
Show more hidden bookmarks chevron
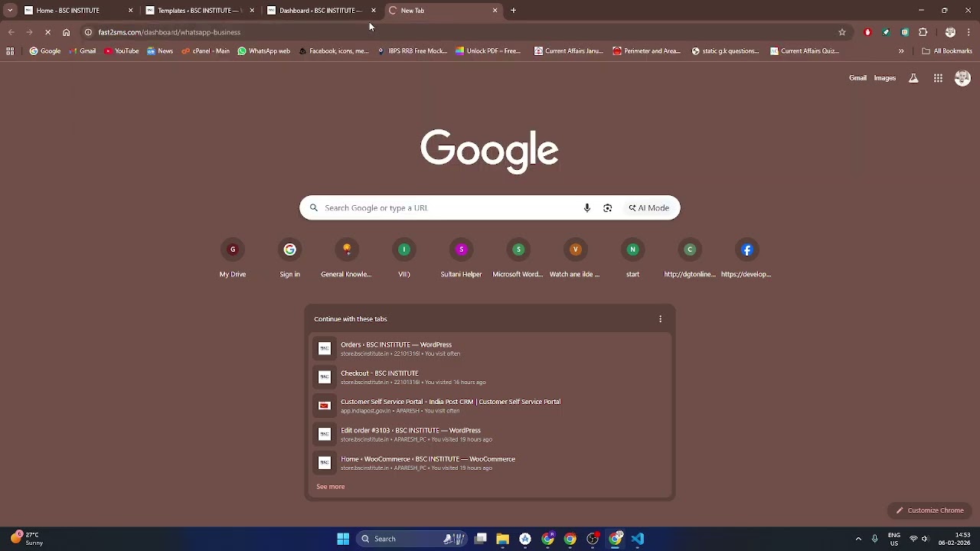tap(901, 51)
